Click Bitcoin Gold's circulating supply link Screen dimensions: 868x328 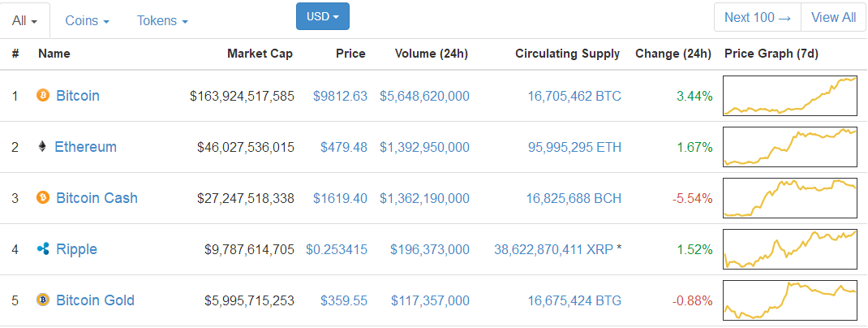(574, 300)
